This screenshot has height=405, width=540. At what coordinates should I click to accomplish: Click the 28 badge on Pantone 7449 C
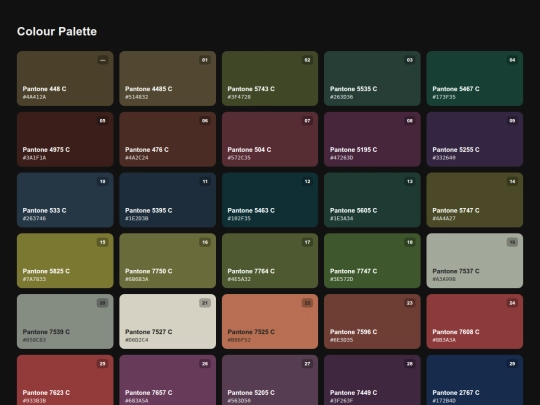coord(409,364)
